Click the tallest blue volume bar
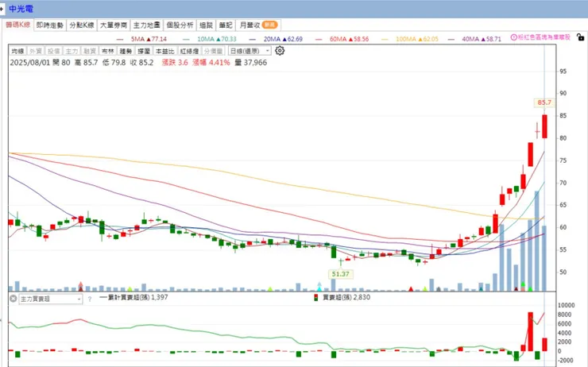 pyautogui.click(x=537, y=241)
